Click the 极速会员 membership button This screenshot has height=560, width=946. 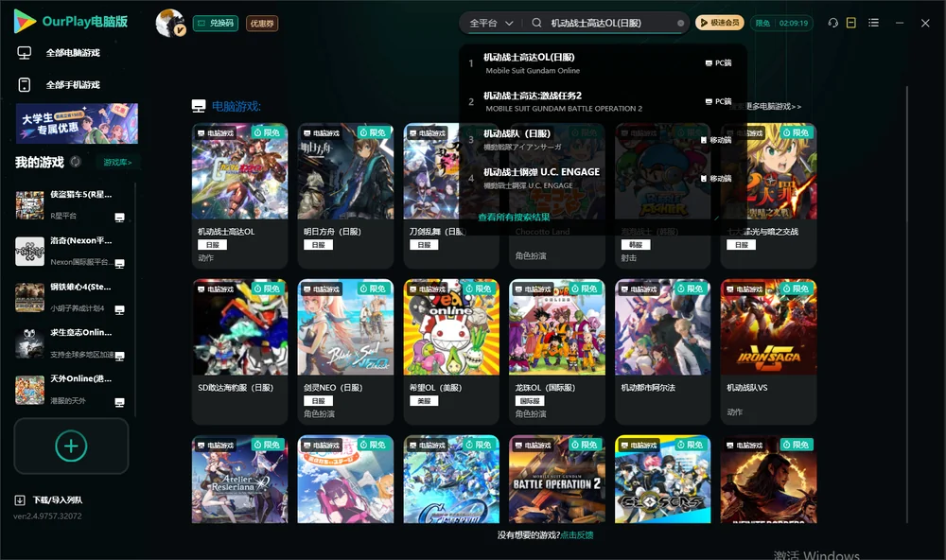pyautogui.click(x=719, y=23)
